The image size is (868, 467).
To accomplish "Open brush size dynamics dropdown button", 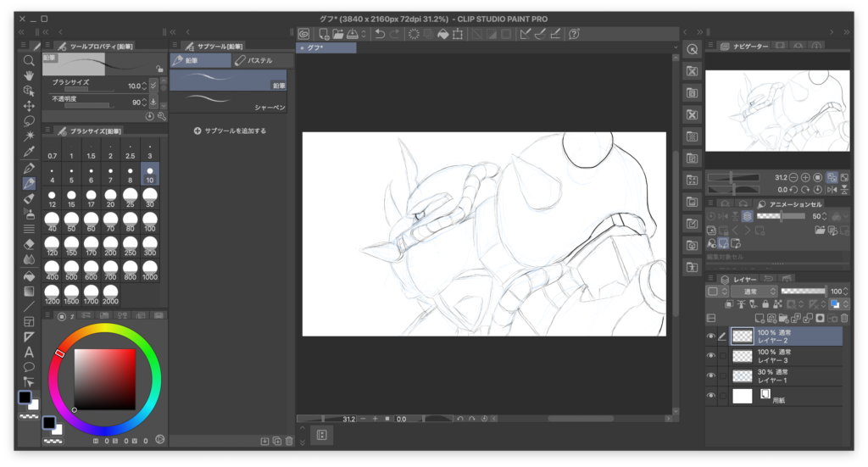I will pos(153,86).
